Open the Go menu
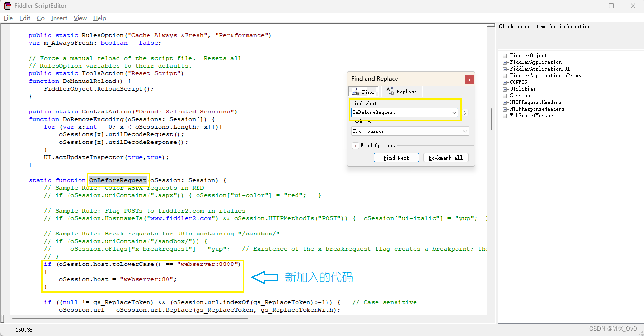 tap(41, 18)
